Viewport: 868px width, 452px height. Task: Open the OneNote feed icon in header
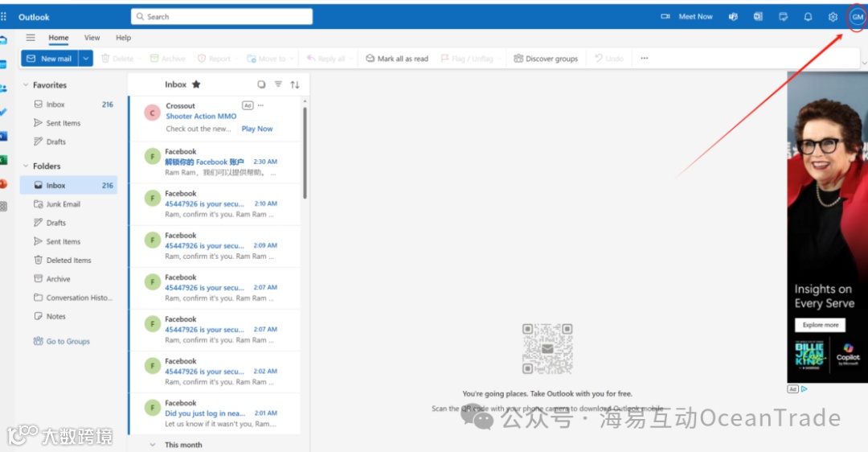(x=758, y=17)
